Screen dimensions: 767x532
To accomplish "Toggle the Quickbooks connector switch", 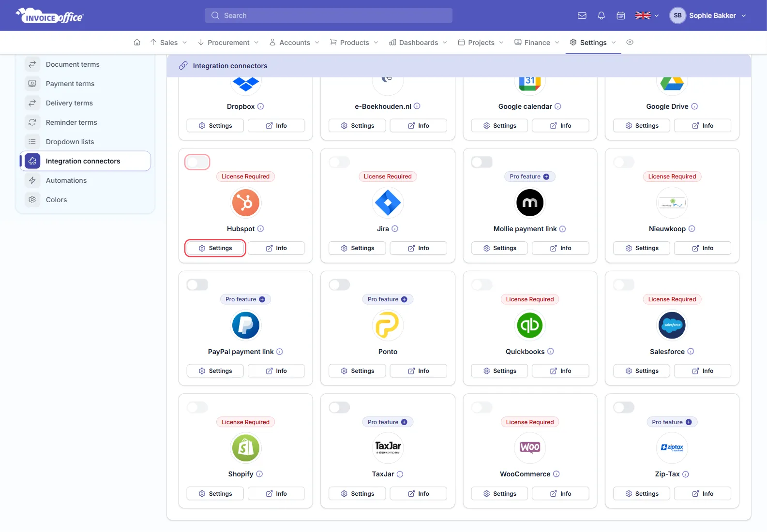I will 482,285.
